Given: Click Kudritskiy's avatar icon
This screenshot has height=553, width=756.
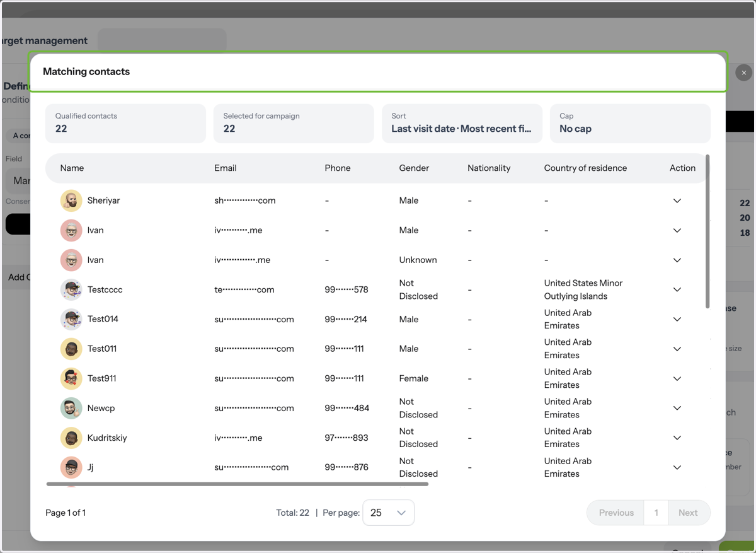Looking at the screenshot, I should tap(71, 438).
